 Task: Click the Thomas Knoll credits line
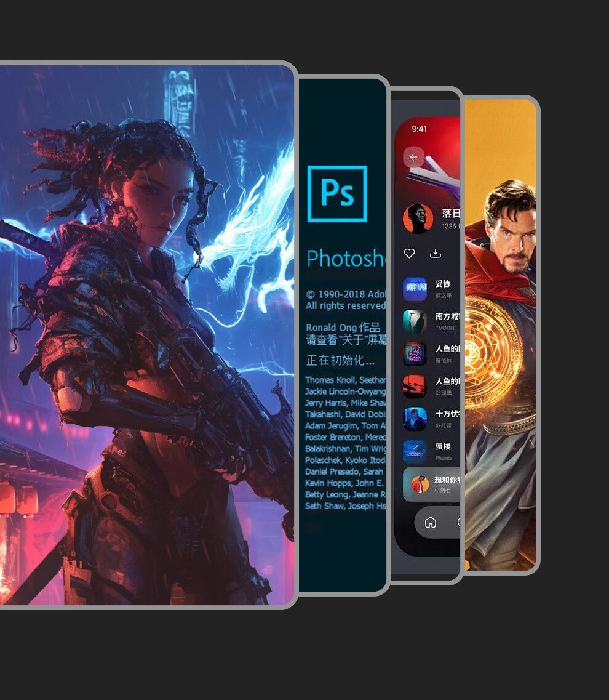345,380
